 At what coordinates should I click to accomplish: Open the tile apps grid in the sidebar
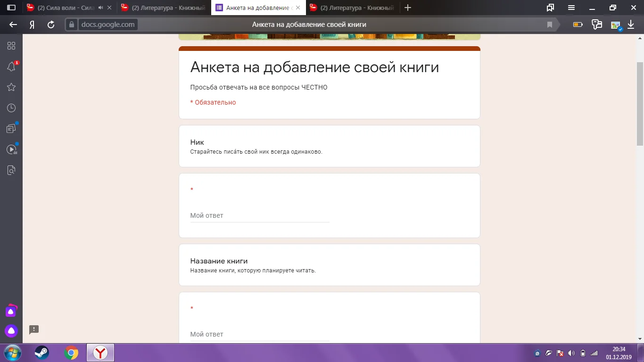[11, 46]
